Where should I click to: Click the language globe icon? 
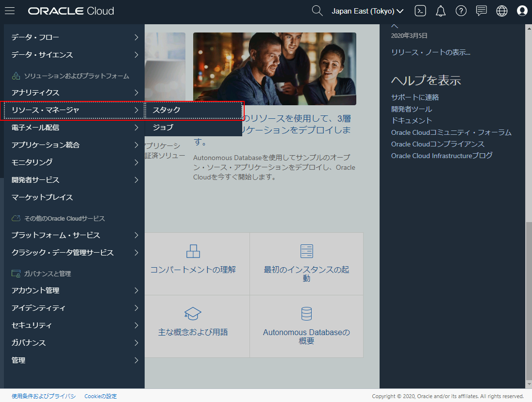click(x=502, y=10)
